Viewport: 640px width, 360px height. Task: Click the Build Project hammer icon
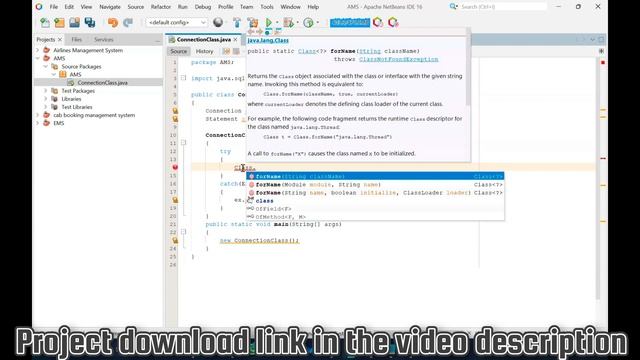click(237, 22)
